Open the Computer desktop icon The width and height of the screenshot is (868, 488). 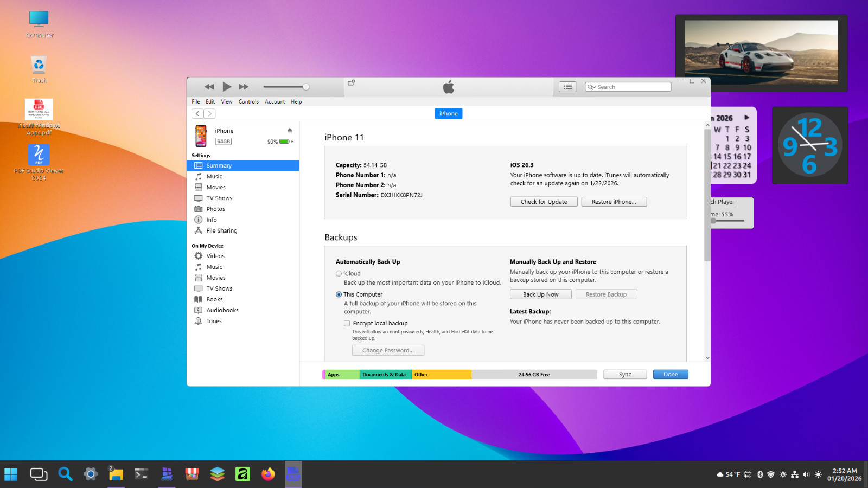(39, 24)
